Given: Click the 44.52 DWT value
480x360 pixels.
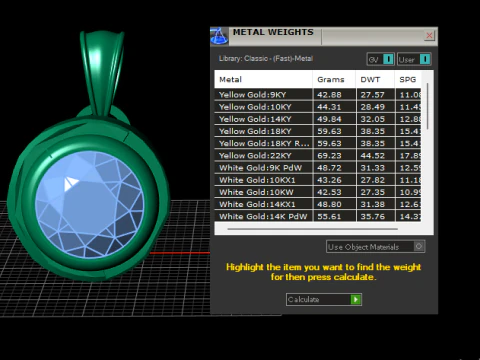Looking at the screenshot, I should 373,156.
